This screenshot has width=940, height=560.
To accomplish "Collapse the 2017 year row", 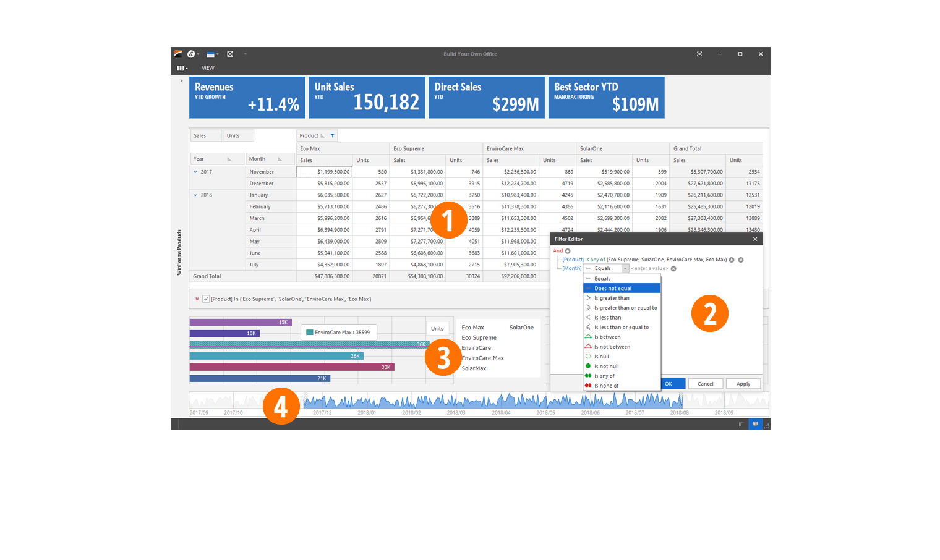I will pos(195,172).
